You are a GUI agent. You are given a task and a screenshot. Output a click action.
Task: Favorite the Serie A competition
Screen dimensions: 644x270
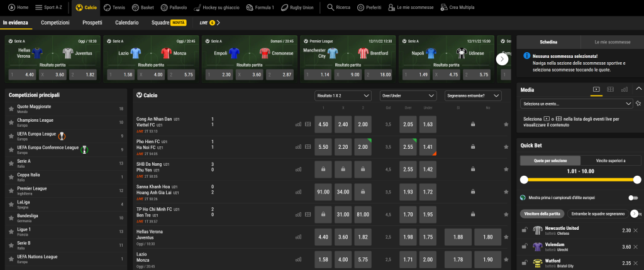(11, 163)
